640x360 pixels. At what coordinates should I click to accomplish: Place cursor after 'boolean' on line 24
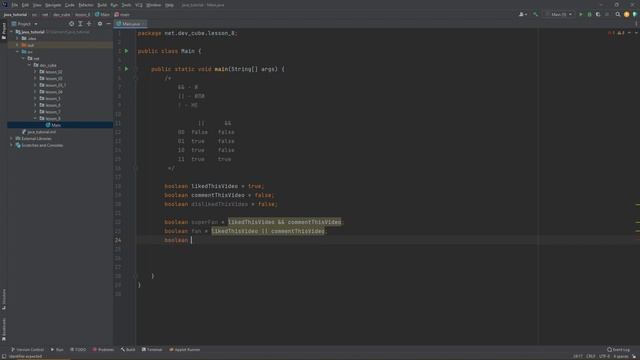191,240
